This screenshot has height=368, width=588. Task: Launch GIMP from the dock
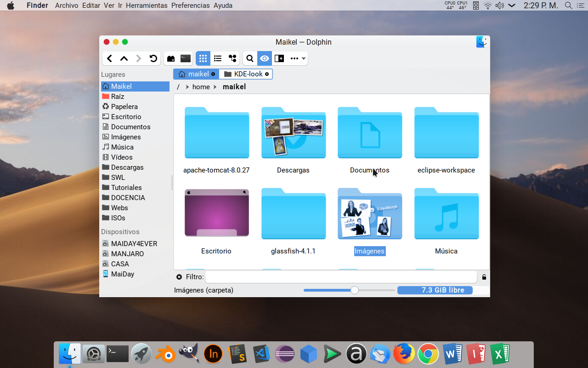click(189, 354)
